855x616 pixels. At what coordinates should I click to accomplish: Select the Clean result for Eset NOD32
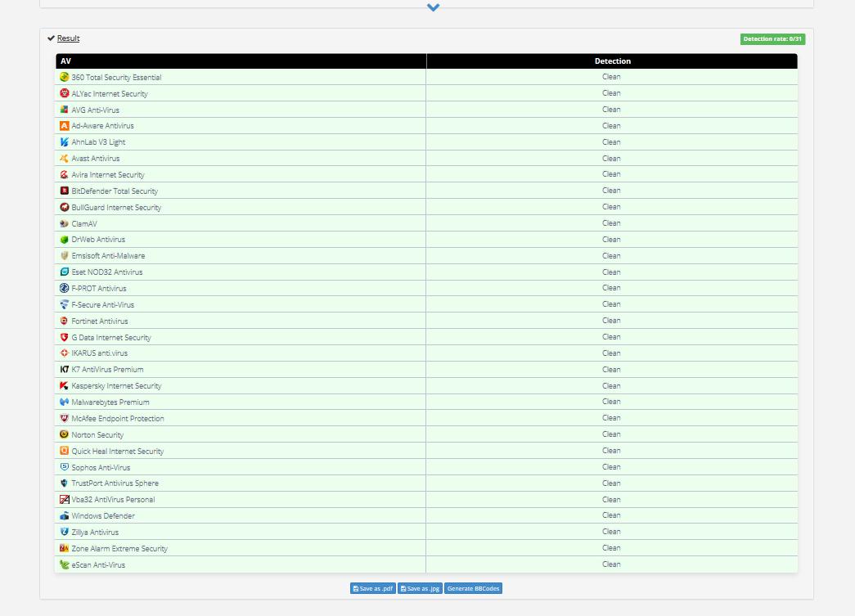[x=611, y=272]
